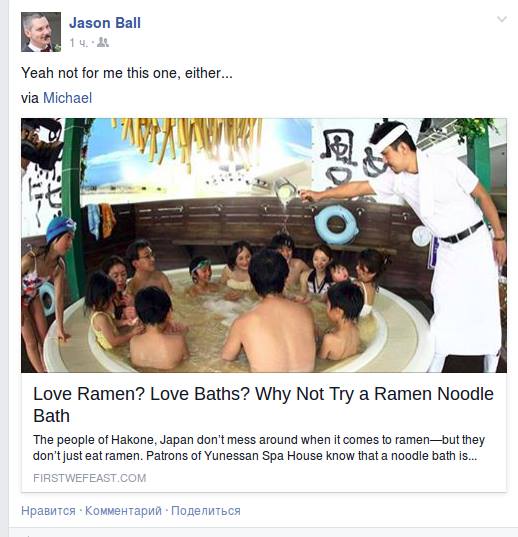Click Комментарий to comment
Image resolution: width=518 pixels, height=537 pixels.
tap(123, 511)
